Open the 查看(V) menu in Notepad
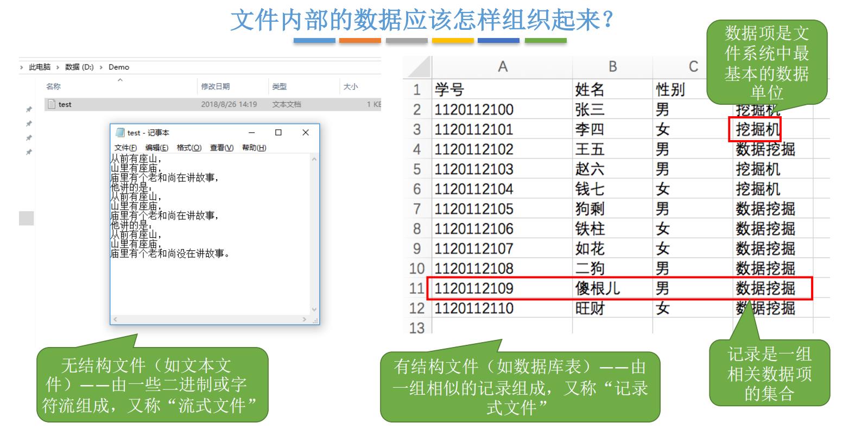 (x=221, y=148)
